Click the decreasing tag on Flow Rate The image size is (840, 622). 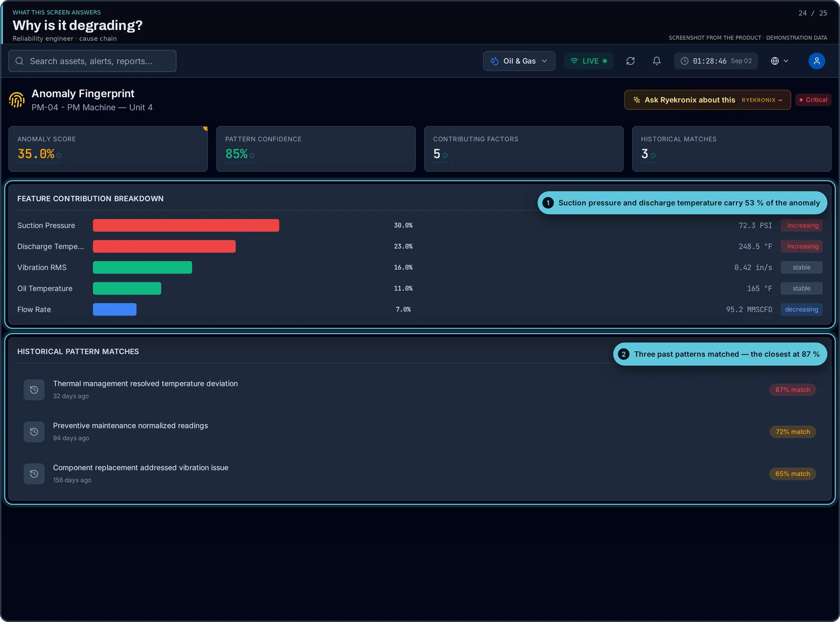802,309
